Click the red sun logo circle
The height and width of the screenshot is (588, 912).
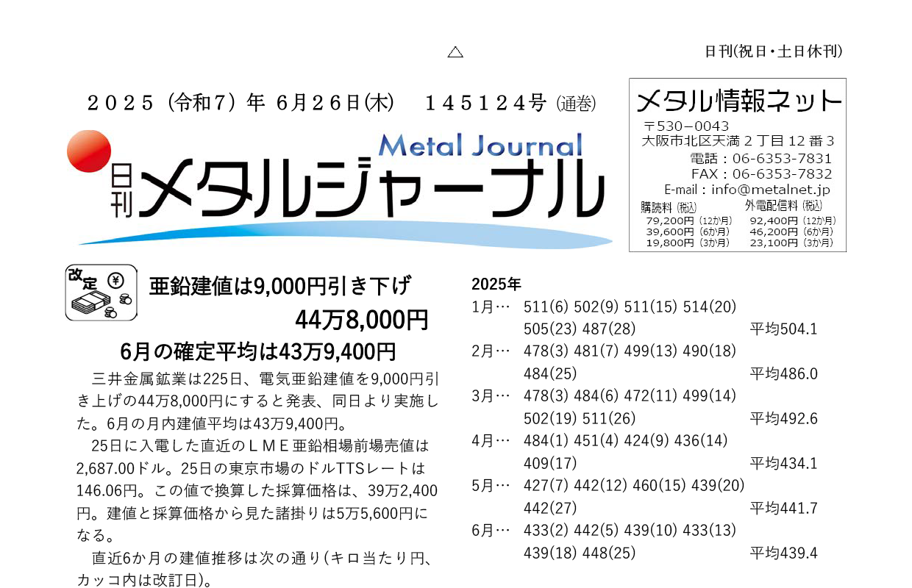point(89,151)
